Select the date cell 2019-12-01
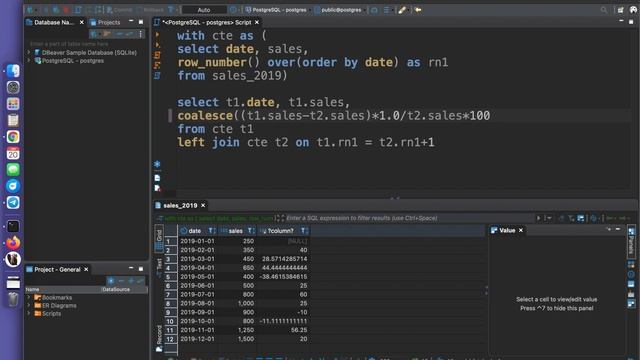Viewport: 640px width, 360px height. click(198, 339)
